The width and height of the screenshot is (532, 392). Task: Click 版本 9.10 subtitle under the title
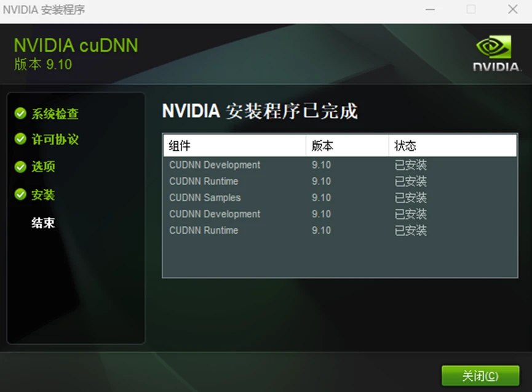click(x=43, y=64)
